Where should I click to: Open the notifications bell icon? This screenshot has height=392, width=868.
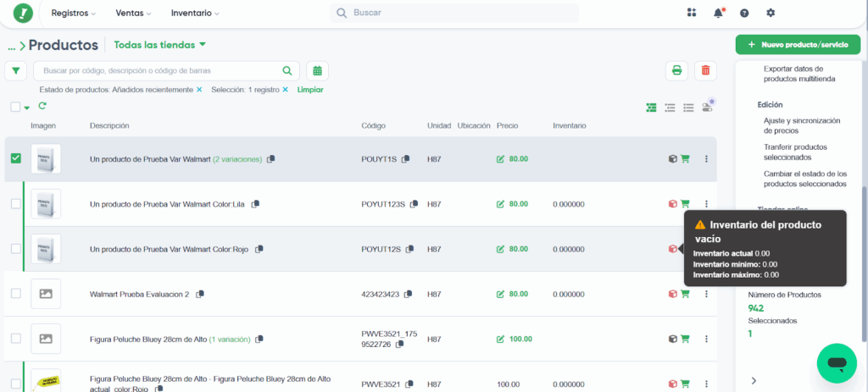pos(719,14)
